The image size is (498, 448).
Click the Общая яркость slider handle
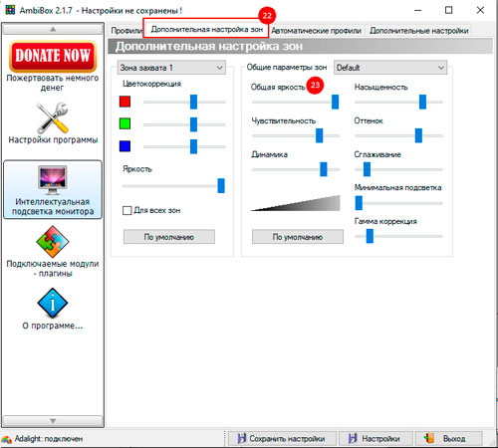click(336, 102)
